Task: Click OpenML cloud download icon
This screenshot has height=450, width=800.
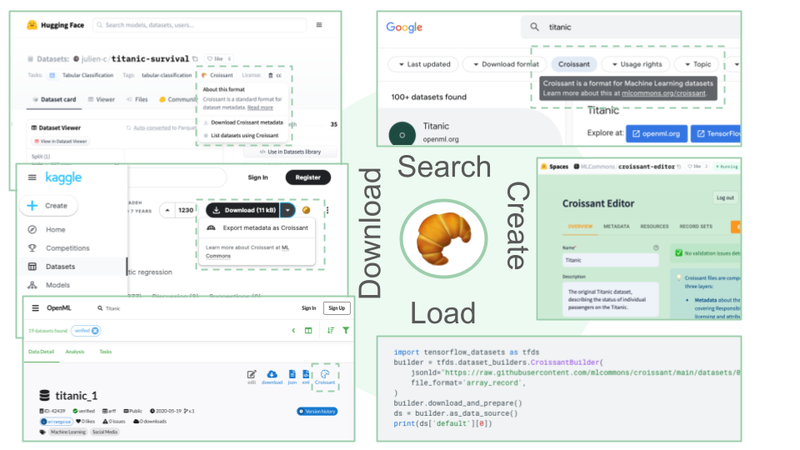Action: [272, 377]
